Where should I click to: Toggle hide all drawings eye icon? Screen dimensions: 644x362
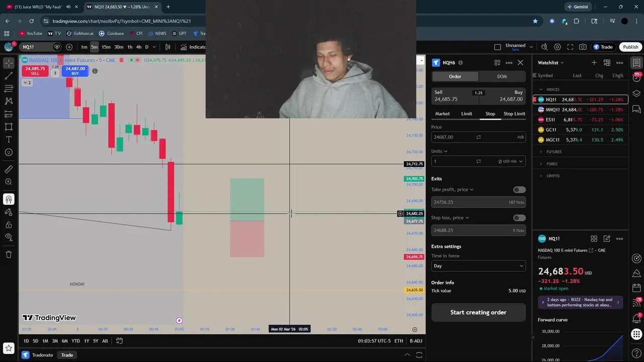coord(9,237)
